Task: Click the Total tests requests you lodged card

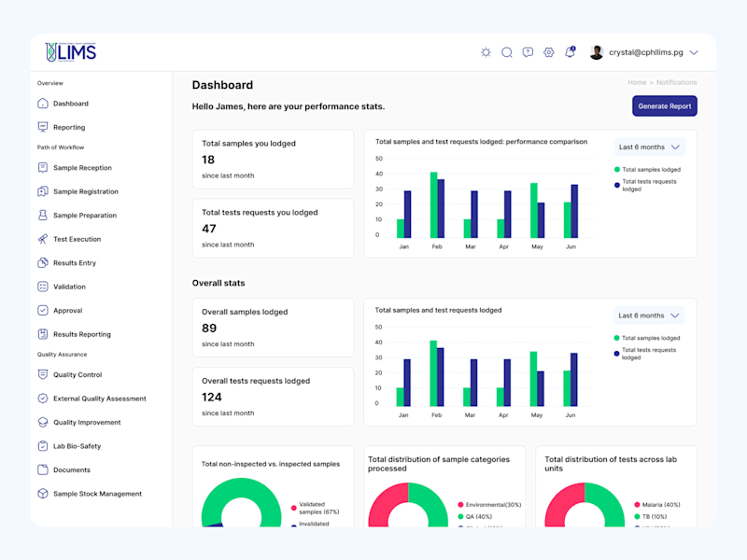Action: pyautogui.click(x=273, y=228)
